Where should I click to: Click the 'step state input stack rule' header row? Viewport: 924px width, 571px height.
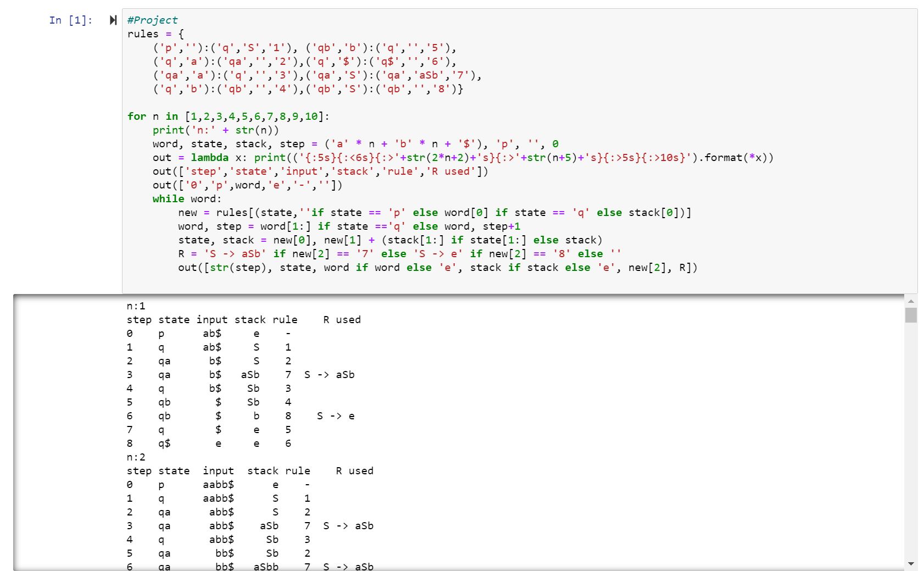[211, 319]
